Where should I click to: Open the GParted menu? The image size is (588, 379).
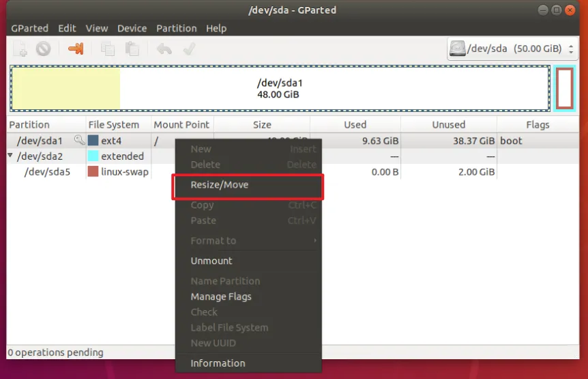tap(29, 29)
